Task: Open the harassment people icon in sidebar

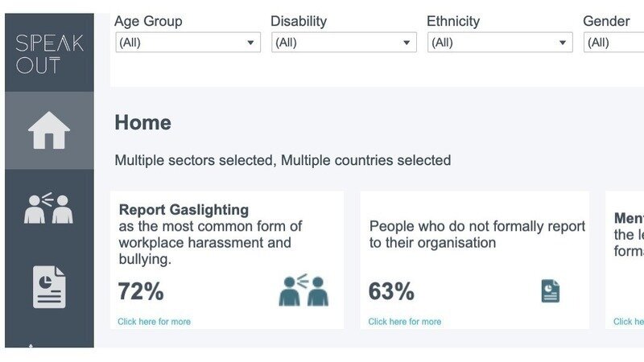Action: tap(48, 208)
